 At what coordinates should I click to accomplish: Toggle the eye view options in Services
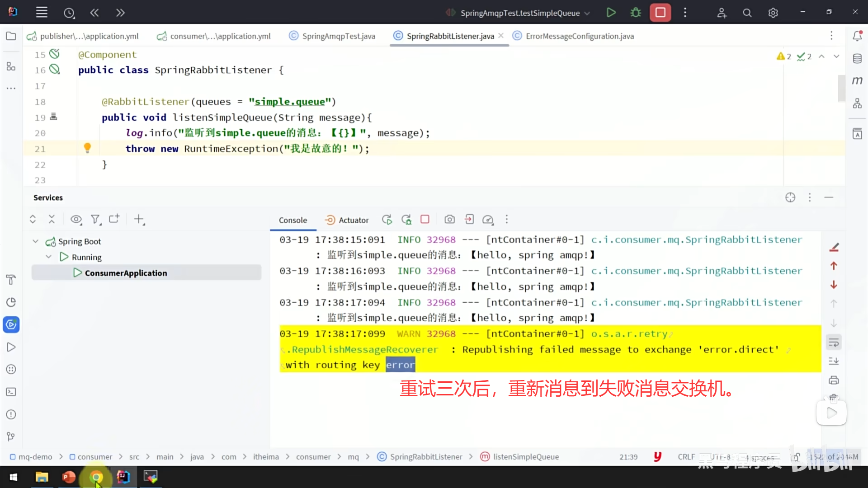click(x=76, y=220)
